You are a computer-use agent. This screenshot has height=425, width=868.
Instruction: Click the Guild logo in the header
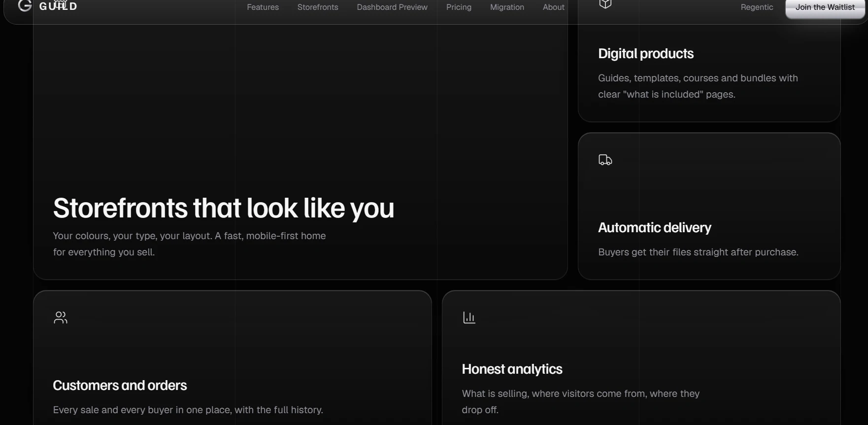click(47, 6)
